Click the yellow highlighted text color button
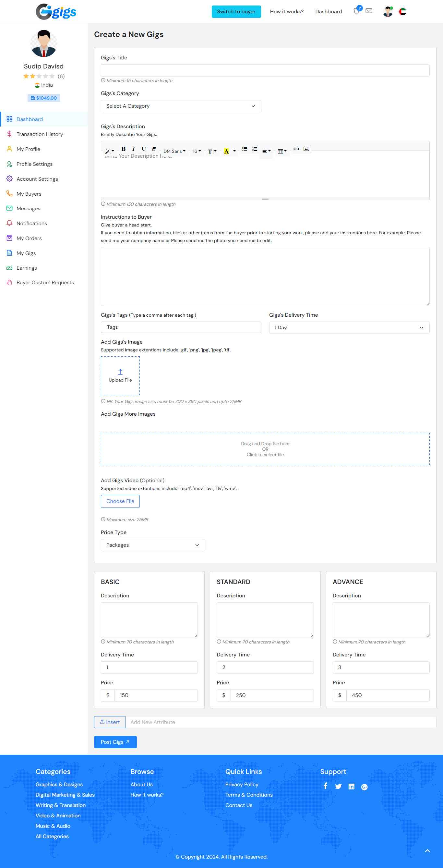The image size is (443, 868). (x=226, y=151)
